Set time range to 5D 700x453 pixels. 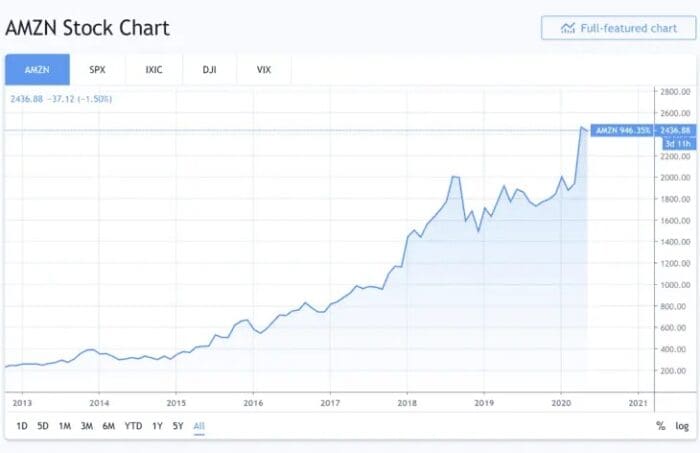pos(43,426)
